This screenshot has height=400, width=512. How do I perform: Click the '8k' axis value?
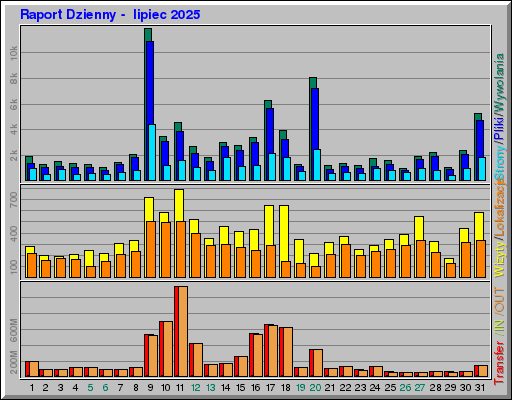tap(13, 79)
